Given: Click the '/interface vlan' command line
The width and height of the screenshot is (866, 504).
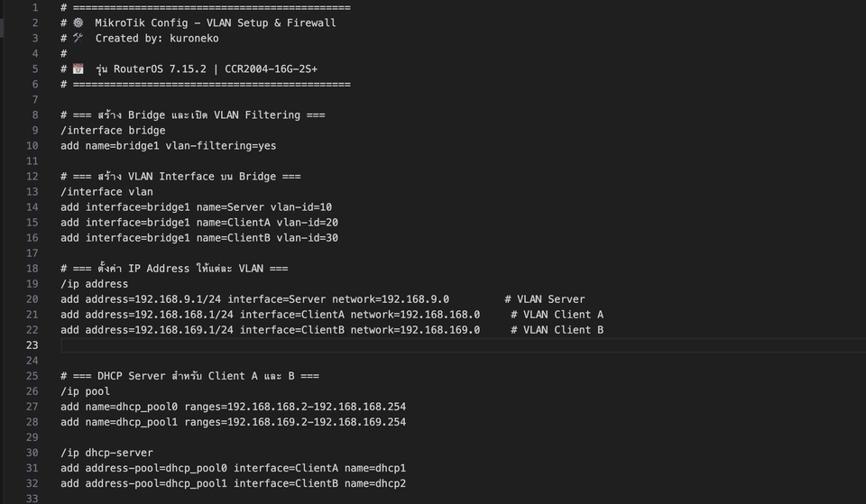Looking at the screenshot, I should pos(106,192).
